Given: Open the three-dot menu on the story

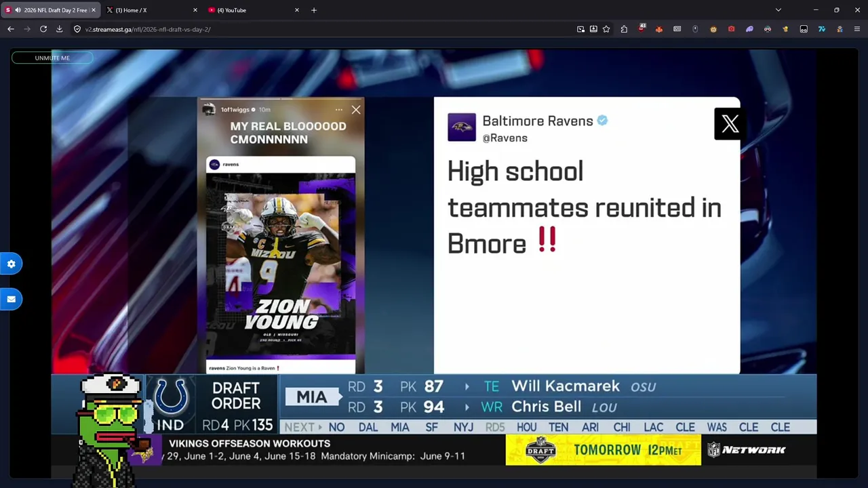Looking at the screenshot, I should click(x=339, y=109).
